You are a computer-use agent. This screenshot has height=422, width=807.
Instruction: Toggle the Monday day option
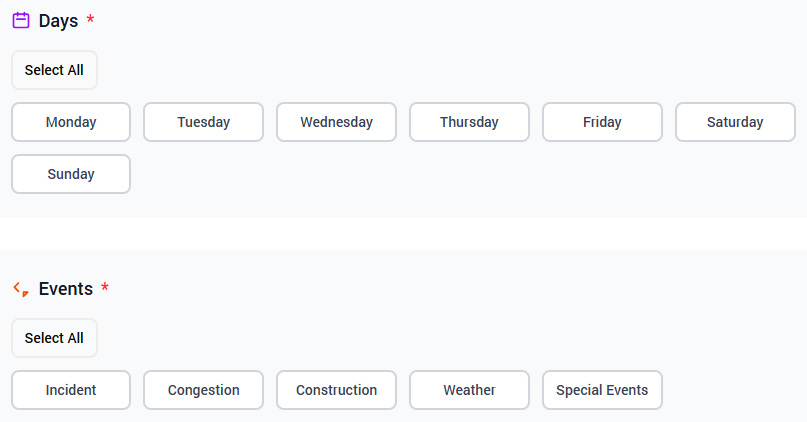(71, 122)
